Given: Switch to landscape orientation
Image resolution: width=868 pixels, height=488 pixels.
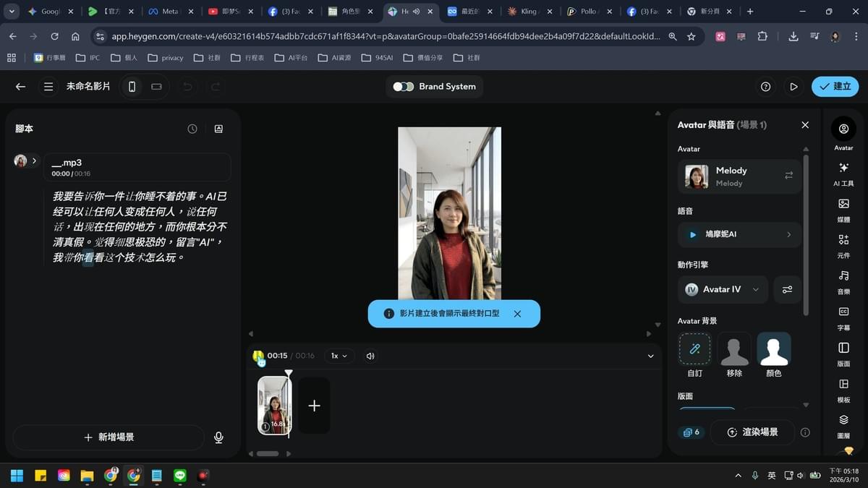Looking at the screenshot, I should pos(156,87).
